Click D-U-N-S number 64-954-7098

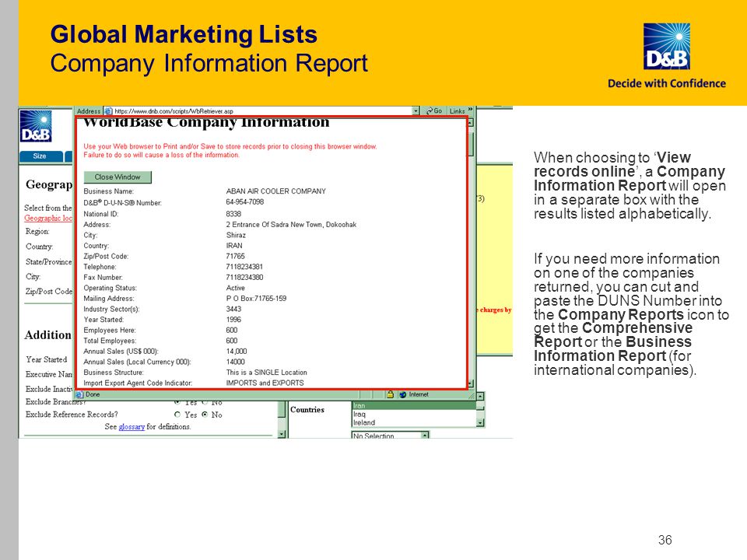[245, 202]
